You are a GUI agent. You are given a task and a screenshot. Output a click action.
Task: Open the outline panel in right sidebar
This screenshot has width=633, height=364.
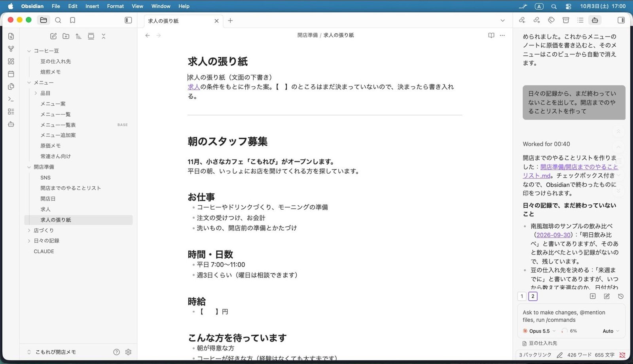click(x=580, y=20)
